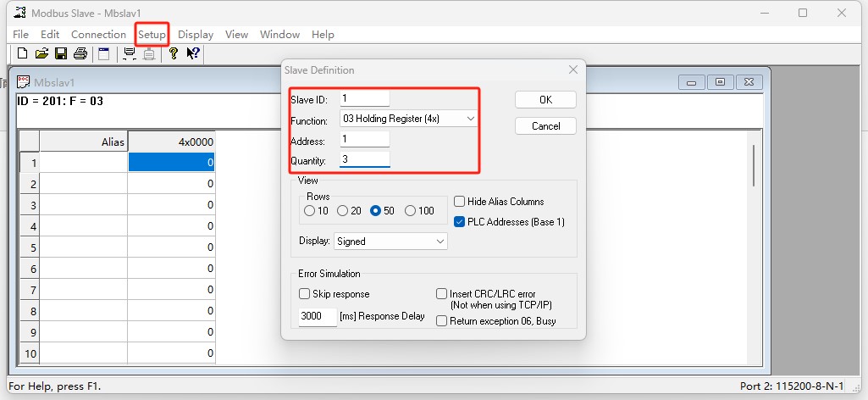Click the Response Delay 3000 field
The height and width of the screenshot is (400, 868).
(318, 316)
